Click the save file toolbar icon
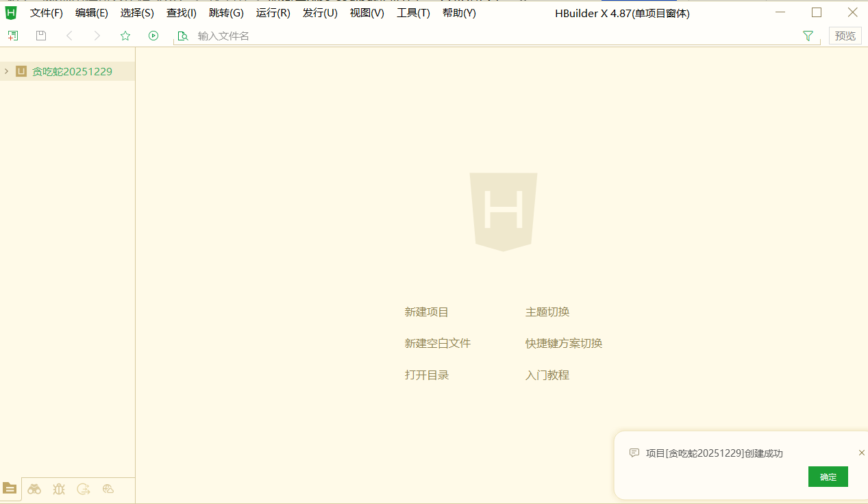This screenshot has width=868, height=504. [x=41, y=36]
